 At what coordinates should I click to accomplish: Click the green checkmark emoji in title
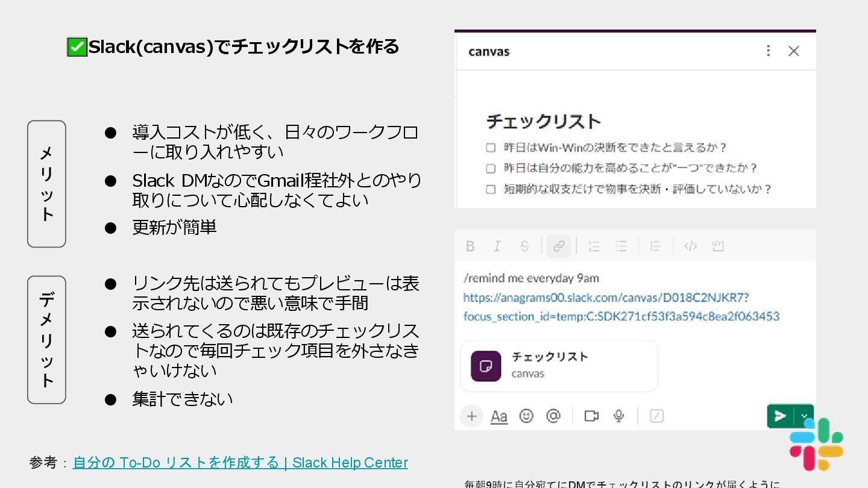point(77,47)
